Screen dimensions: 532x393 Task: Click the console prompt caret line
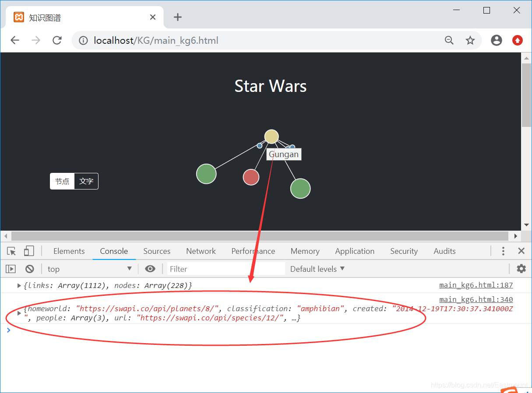(x=266, y=330)
